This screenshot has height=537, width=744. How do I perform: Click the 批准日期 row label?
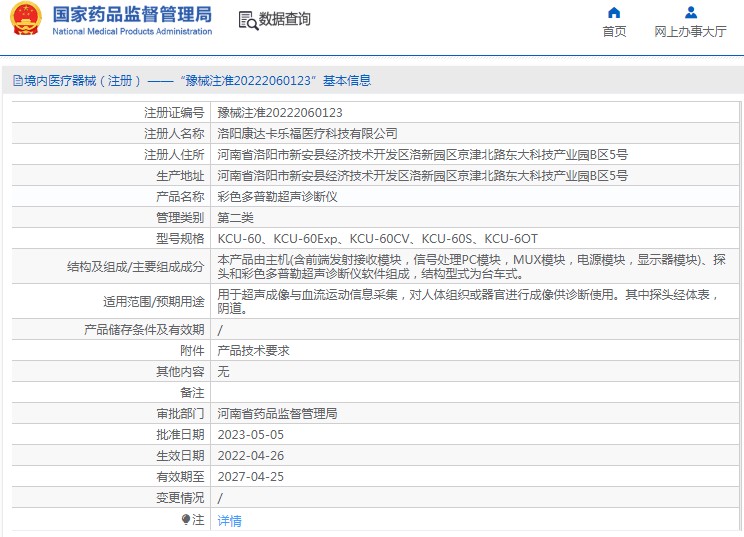pyautogui.click(x=180, y=435)
